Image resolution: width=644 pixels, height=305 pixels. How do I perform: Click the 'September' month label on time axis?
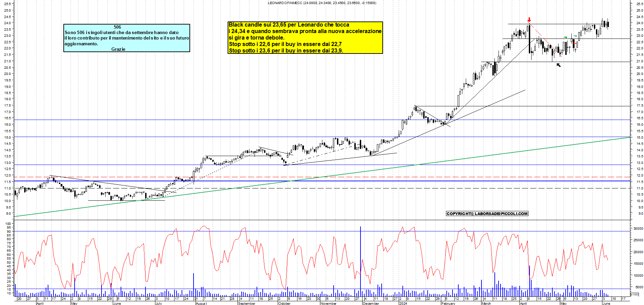(x=247, y=303)
